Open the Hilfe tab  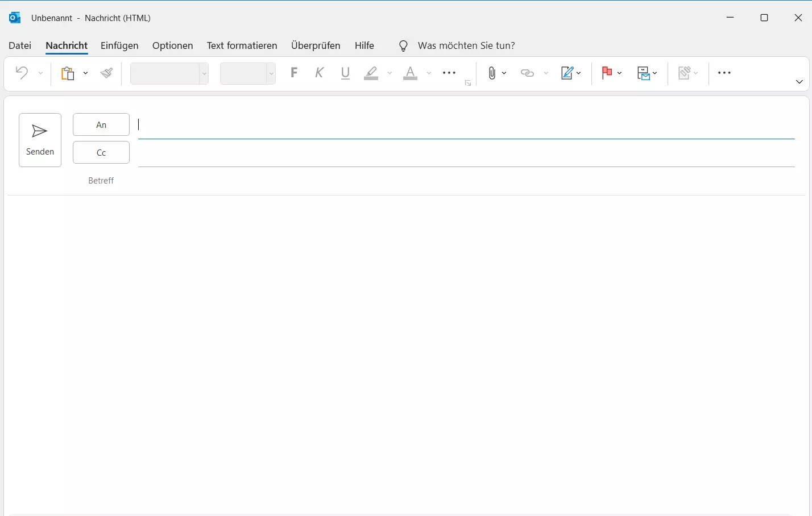[364, 45]
